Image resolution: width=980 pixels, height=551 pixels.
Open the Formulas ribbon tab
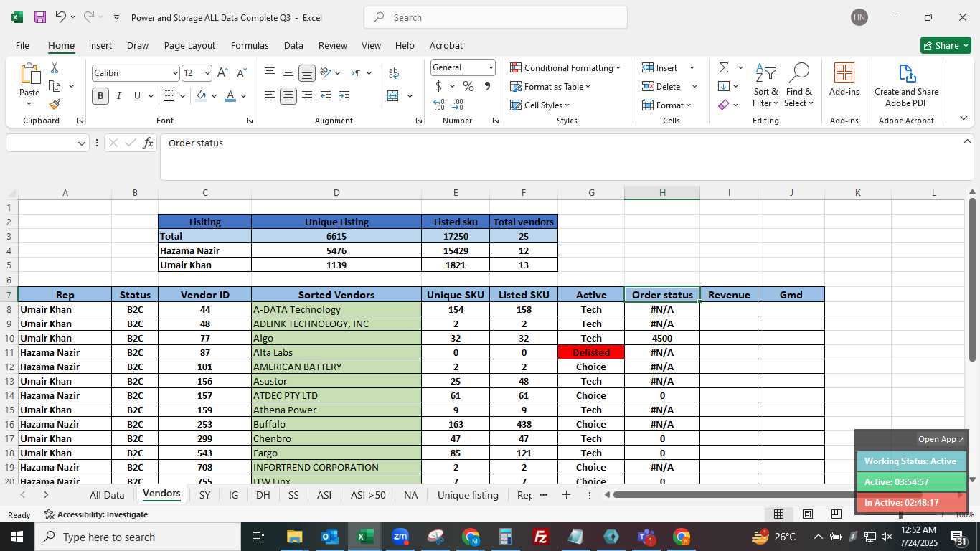250,45
